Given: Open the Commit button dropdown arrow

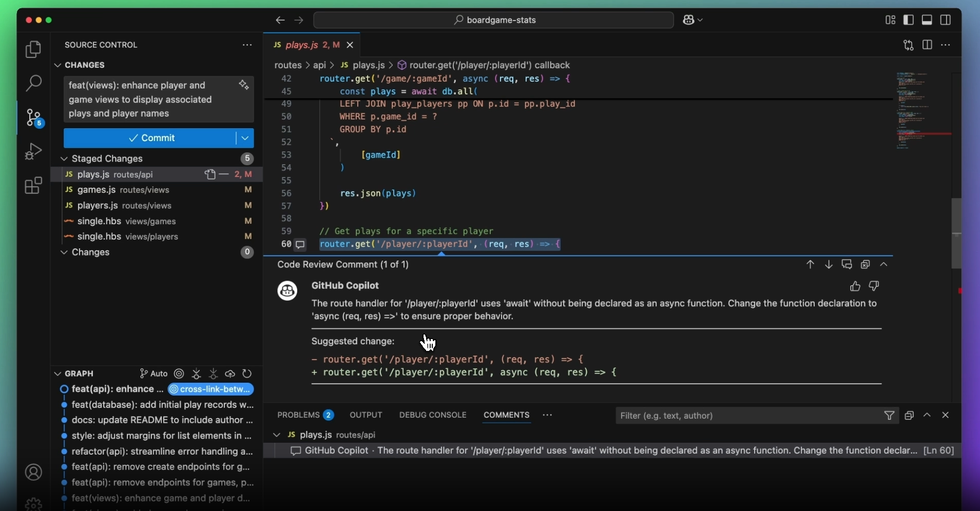Looking at the screenshot, I should [245, 139].
